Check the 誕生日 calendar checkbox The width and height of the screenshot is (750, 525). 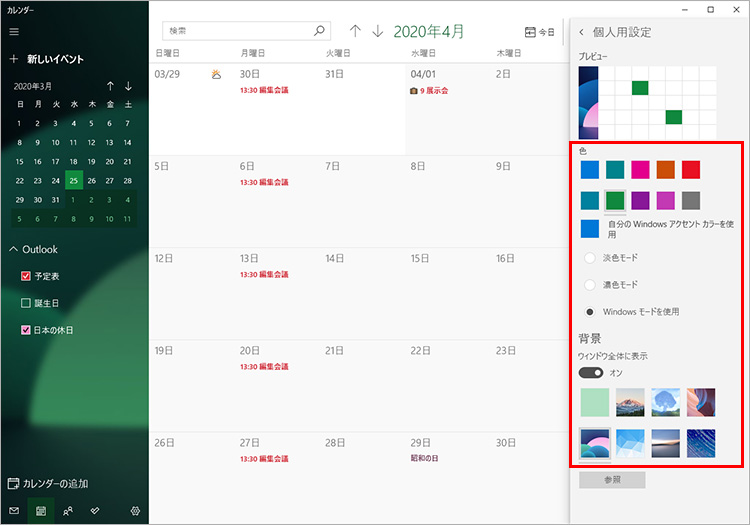[x=27, y=303]
